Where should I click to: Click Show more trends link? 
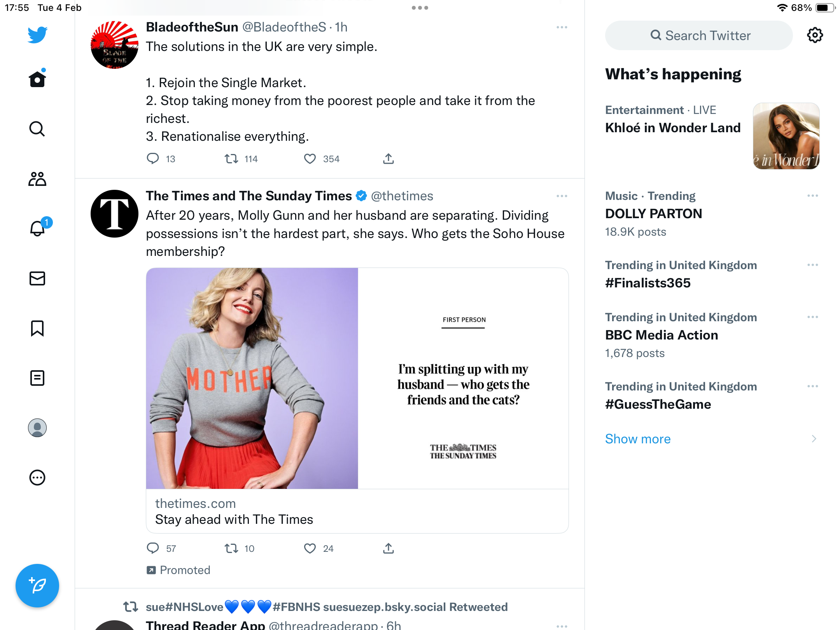[x=638, y=439]
